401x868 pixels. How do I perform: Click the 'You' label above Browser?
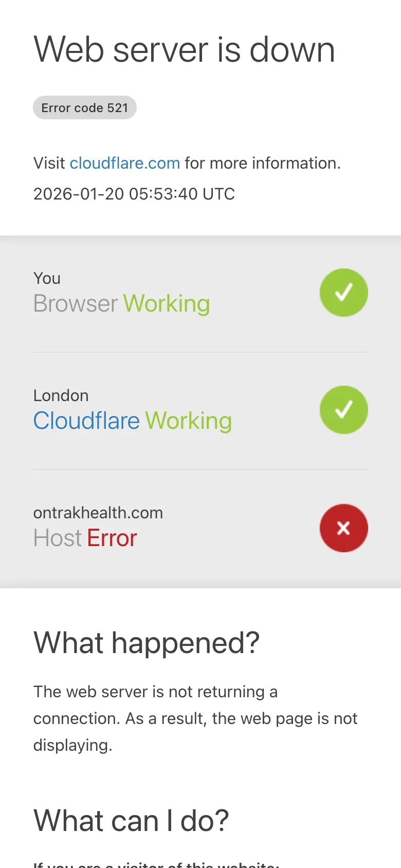[47, 278]
